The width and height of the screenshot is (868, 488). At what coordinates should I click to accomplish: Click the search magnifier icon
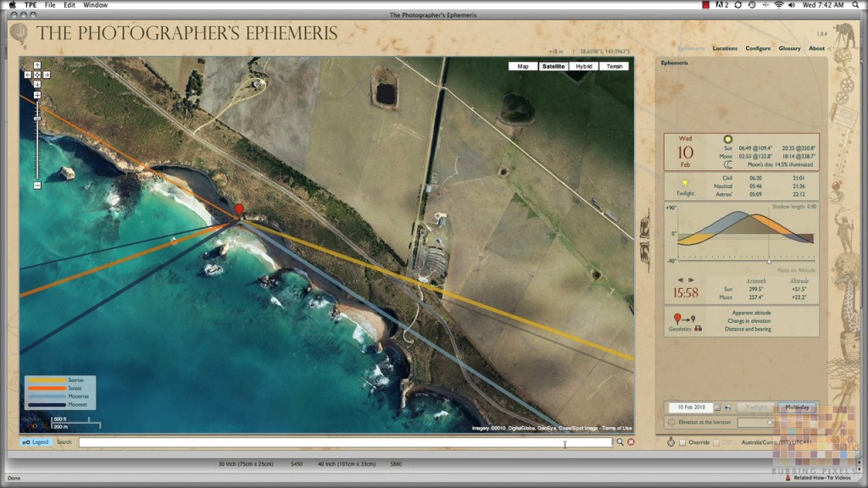620,442
